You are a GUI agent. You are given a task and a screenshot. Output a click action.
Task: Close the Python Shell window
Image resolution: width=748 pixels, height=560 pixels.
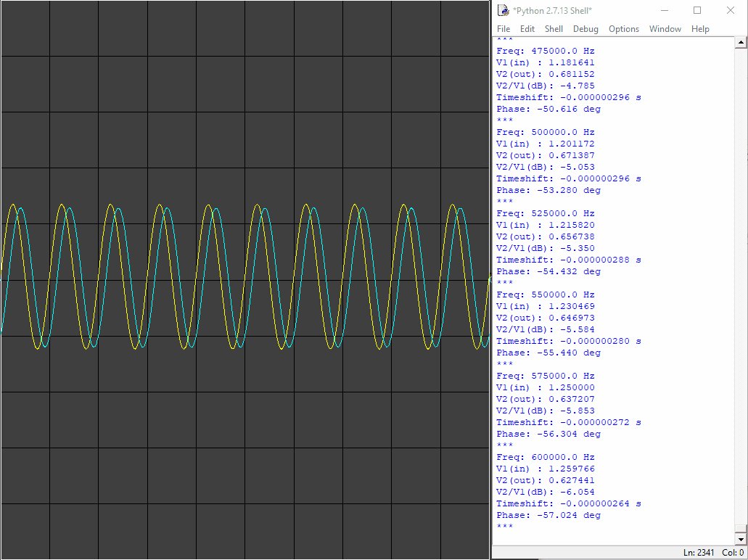731,10
